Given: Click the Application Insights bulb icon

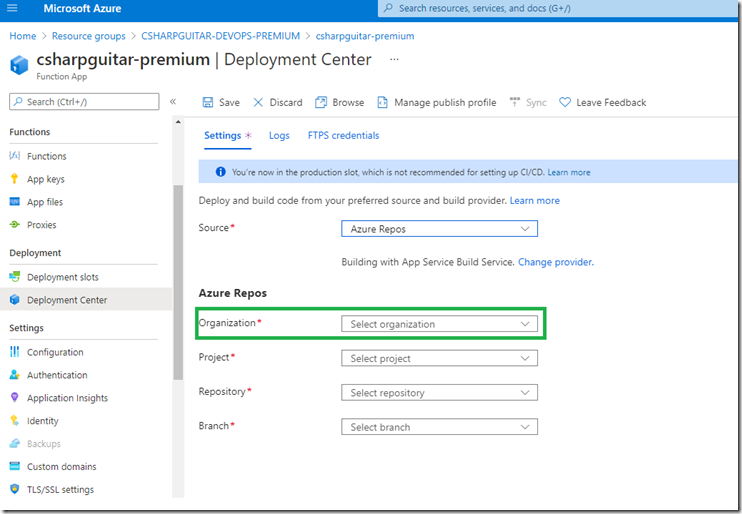Looking at the screenshot, I should (15, 397).
